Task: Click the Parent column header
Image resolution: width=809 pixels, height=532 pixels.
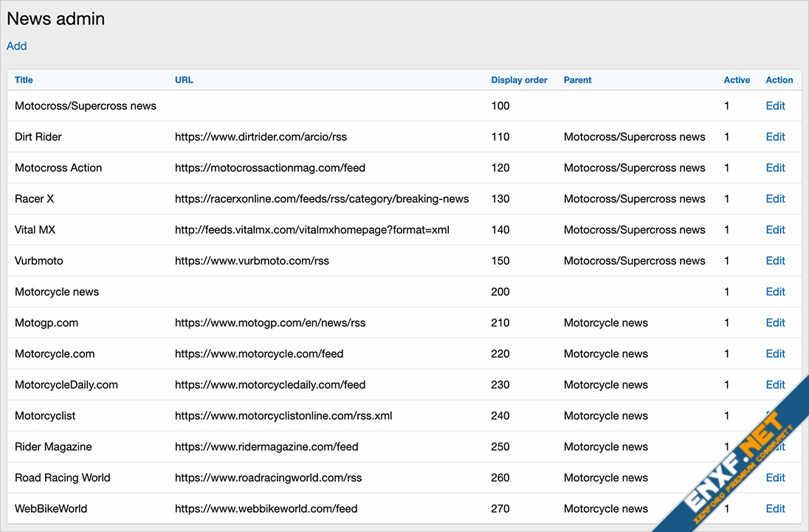Action: 577,80
